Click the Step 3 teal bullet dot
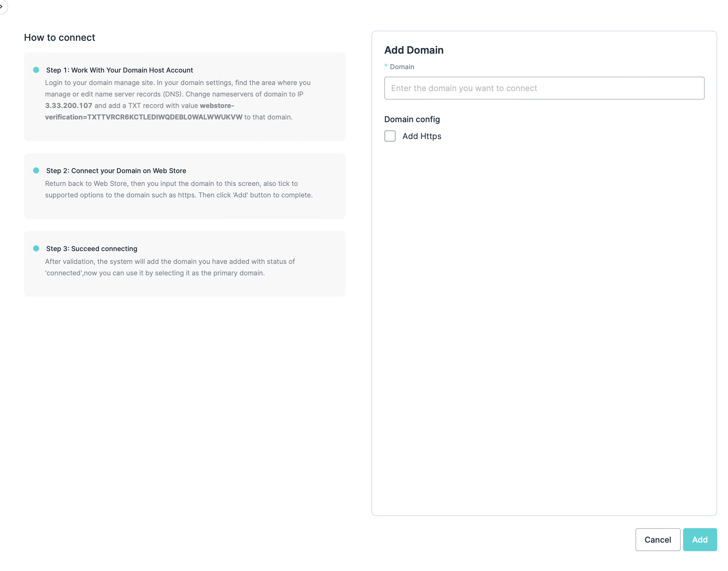The height and width of the screenshot is (571, 728). tap(36, 248)
